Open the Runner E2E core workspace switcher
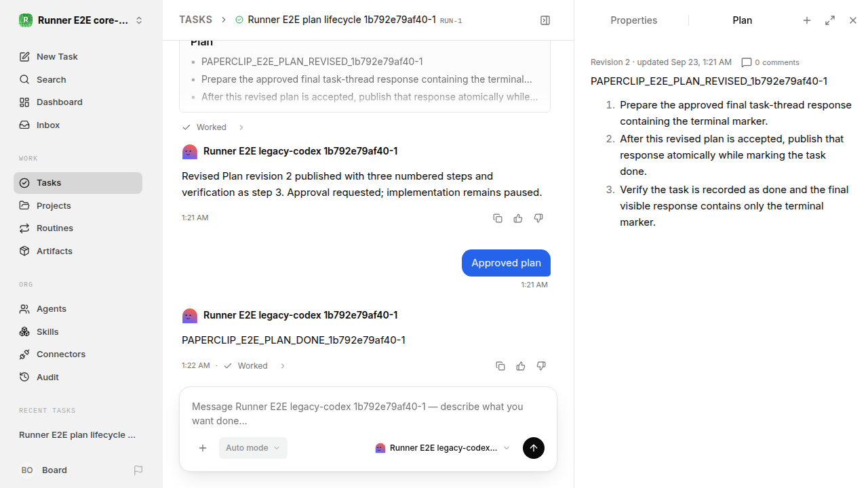Screen dimensions: 868x488 pos(81,20)
